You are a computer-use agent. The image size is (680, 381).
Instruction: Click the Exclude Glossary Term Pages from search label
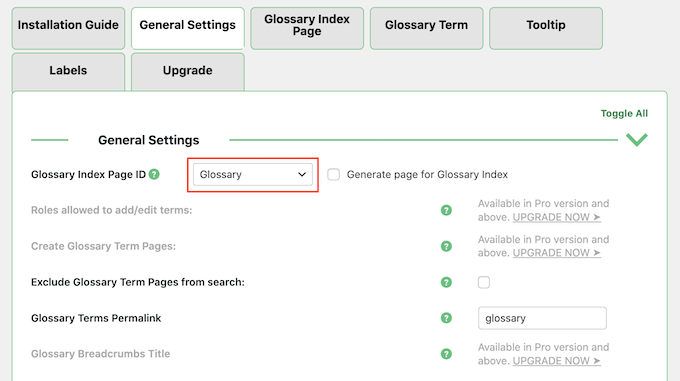tap(137, 282)
